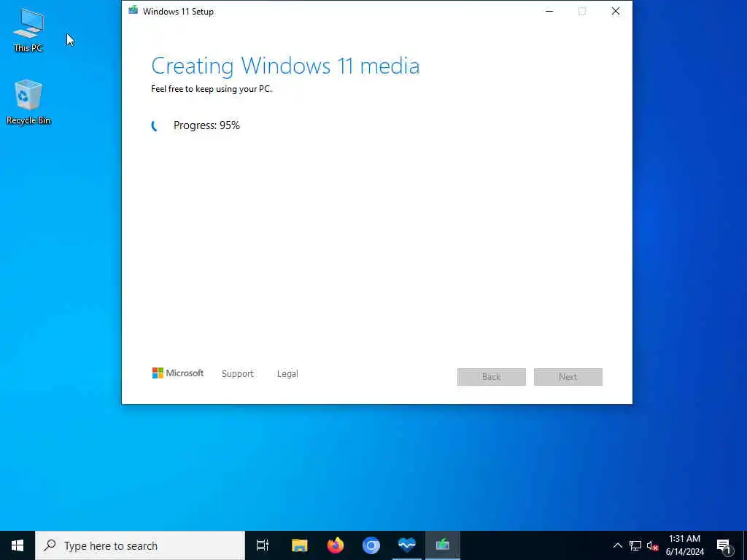Image resolution: width=747 pixels, height=560 pixels.
Task: Click the 'Feel free to keep using your PC' text
Action: coord(211,89)
